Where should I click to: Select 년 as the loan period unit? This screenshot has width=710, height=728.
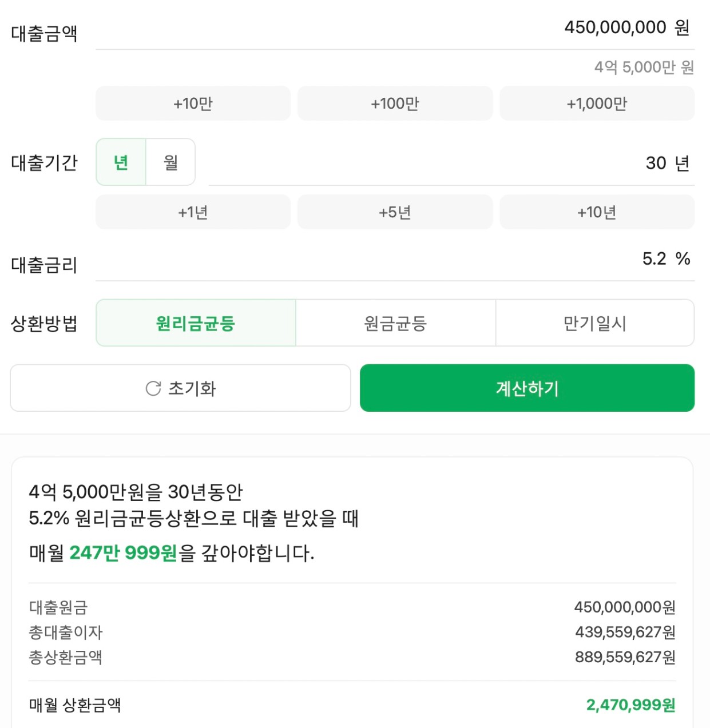121,162
